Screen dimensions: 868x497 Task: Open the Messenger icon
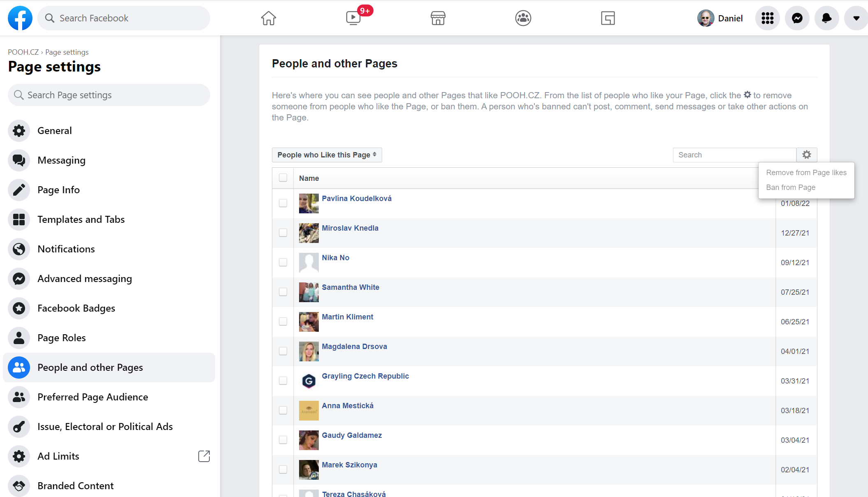(x=797, y=18)
